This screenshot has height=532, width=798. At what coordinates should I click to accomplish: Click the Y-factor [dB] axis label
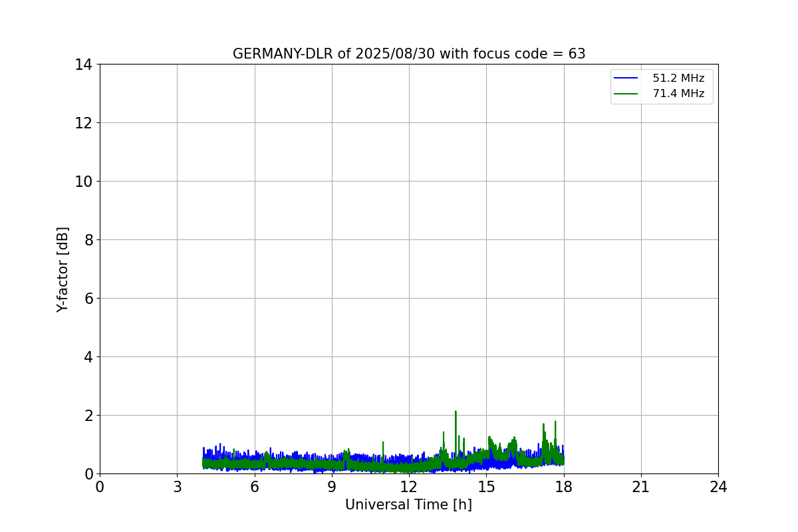(63, 269)
